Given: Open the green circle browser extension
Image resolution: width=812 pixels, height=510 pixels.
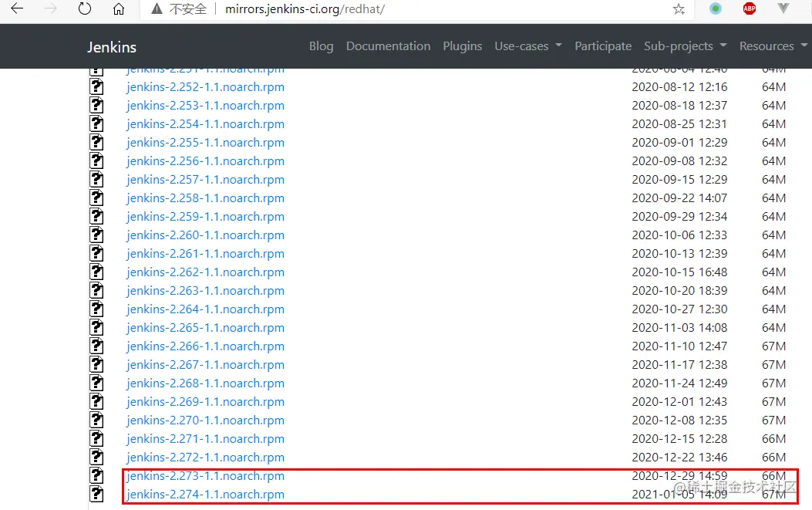Looking at the screenshot, I should pos(715,8).
